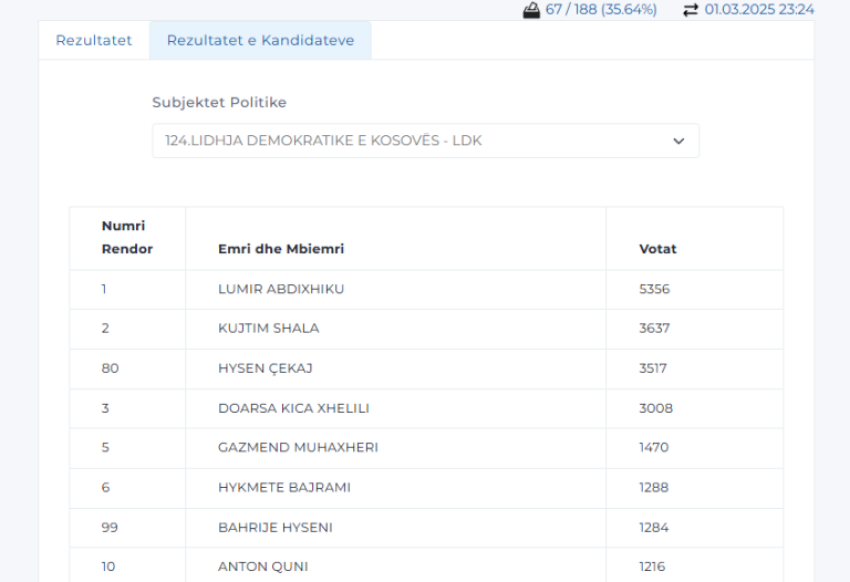Click the chevron arrow in party selector
The height and width of the screenshot is (582, 850).
point(679,141)
